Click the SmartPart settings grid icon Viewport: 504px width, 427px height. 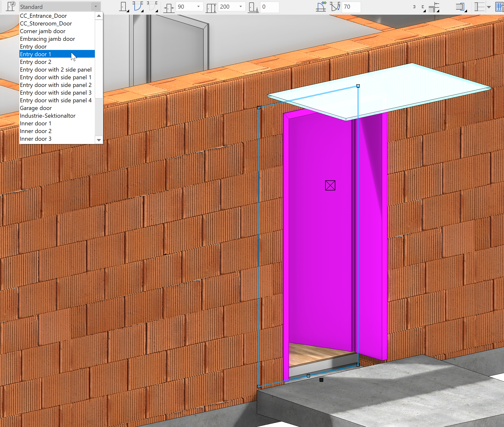[x=500, y=6]
